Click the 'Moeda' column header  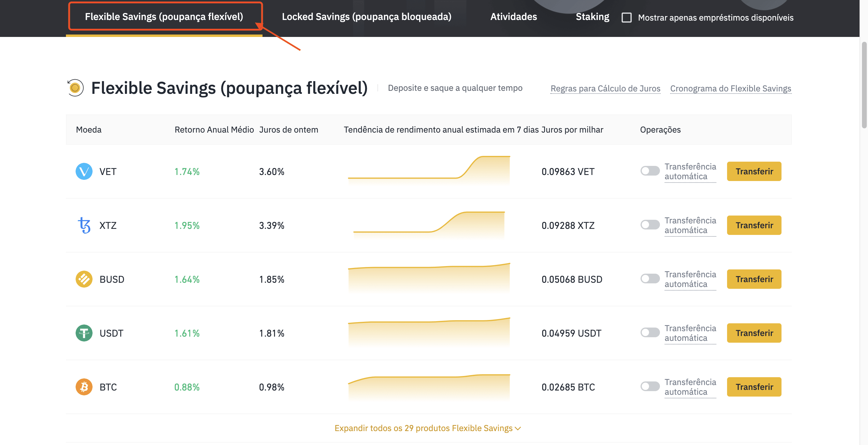click(x=89, y=130)
